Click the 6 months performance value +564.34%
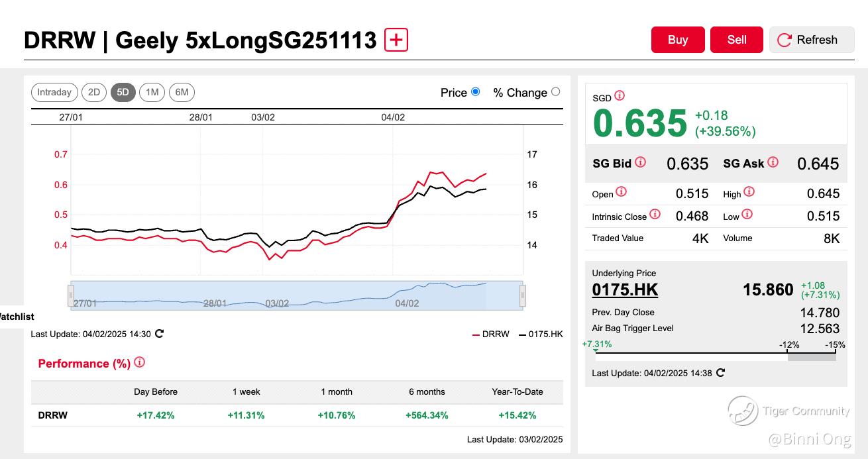Image resolution: width=868 pixels, height=459 pixels. point(427,415)
